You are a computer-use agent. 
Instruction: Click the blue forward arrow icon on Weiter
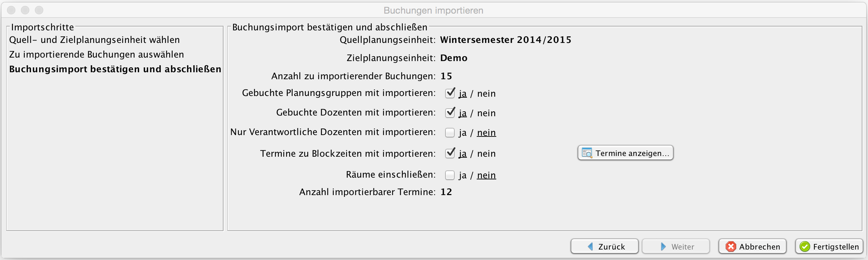click(x=663, y=246)
